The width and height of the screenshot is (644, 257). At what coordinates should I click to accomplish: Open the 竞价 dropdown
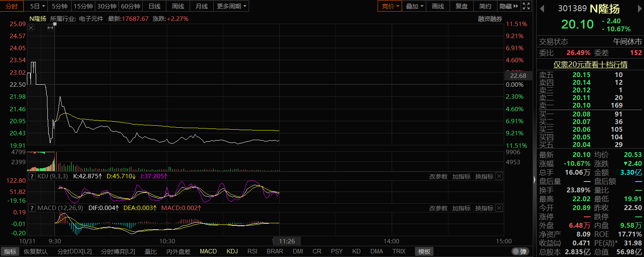click(390, 6)
